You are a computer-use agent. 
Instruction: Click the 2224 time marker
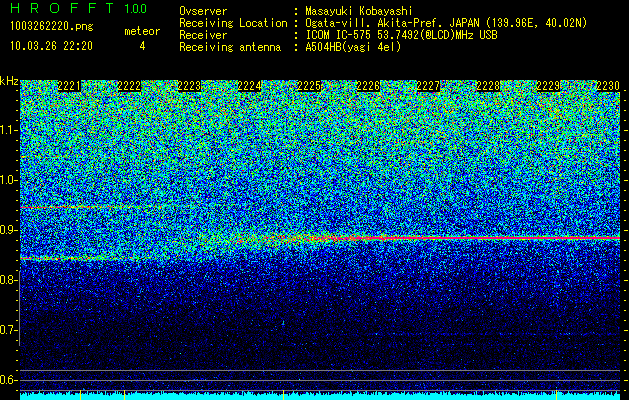(249, 86)
